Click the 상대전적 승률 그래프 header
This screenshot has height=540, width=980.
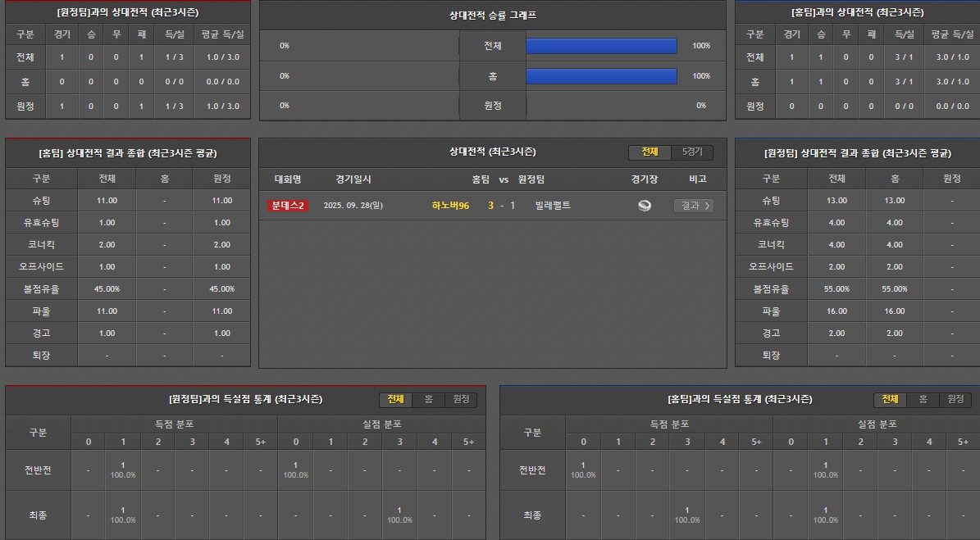tap(493, 16)
